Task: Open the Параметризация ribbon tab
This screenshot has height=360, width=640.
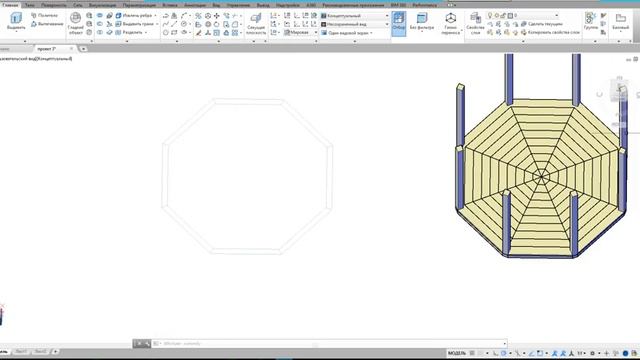Action: tap(139, 5)
